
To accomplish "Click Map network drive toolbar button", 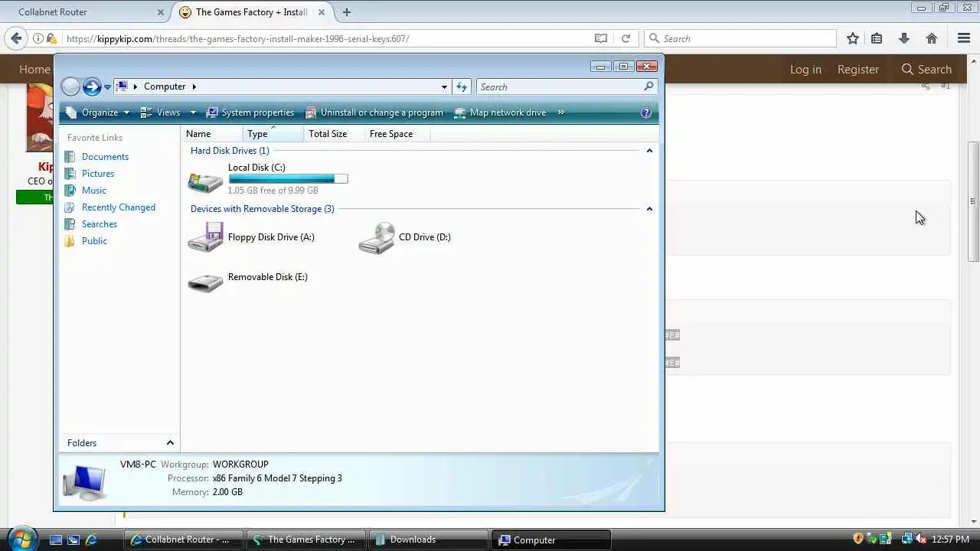I will pyautogui.click(x=500, y=112).
